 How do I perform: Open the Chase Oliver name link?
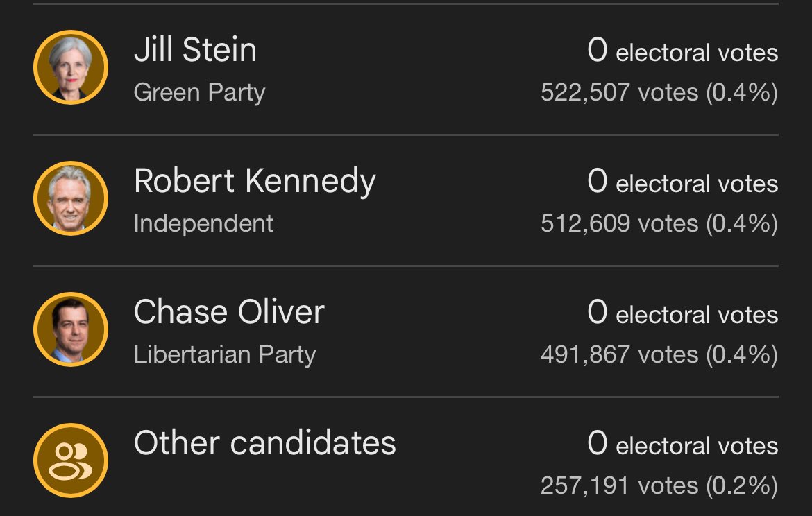coord(229,312)
